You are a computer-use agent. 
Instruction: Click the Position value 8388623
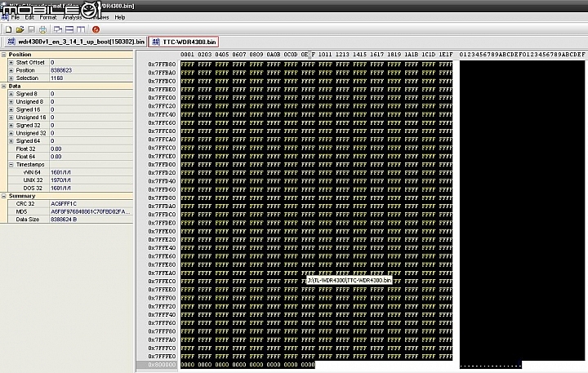point(61,70)
